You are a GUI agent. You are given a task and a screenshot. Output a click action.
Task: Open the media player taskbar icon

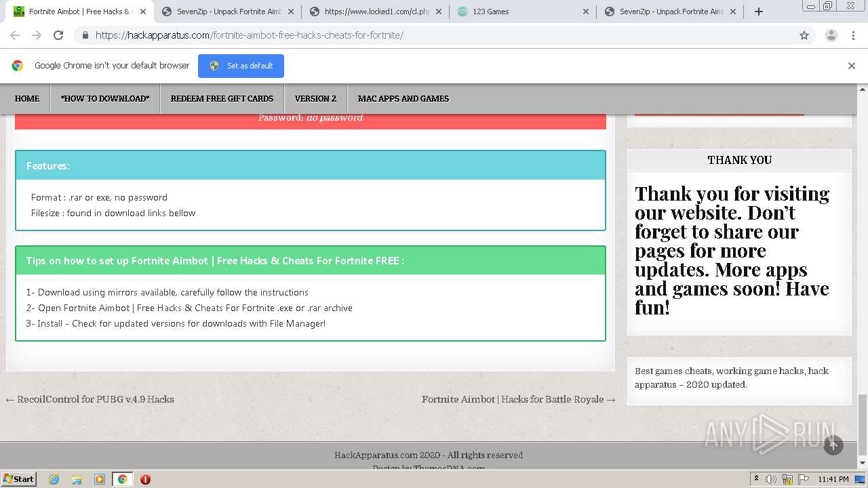(100, 479)
